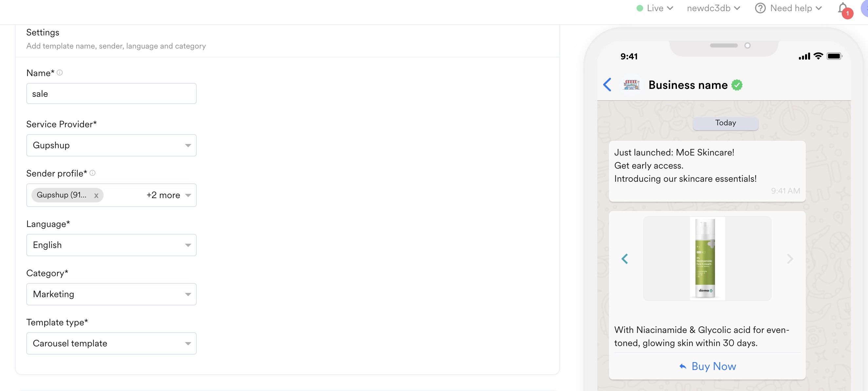Click the skincare product image thumbnail

707,258
